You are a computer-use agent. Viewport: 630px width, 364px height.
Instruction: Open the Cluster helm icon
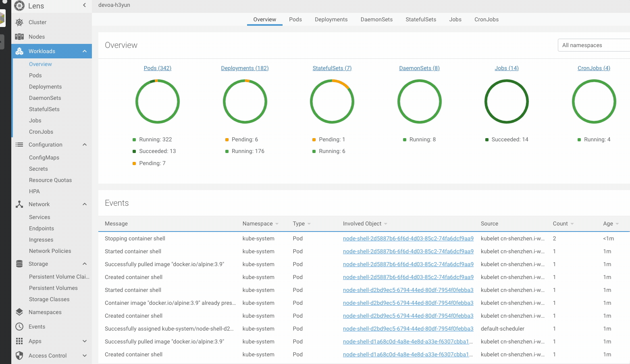coord(19,22)
